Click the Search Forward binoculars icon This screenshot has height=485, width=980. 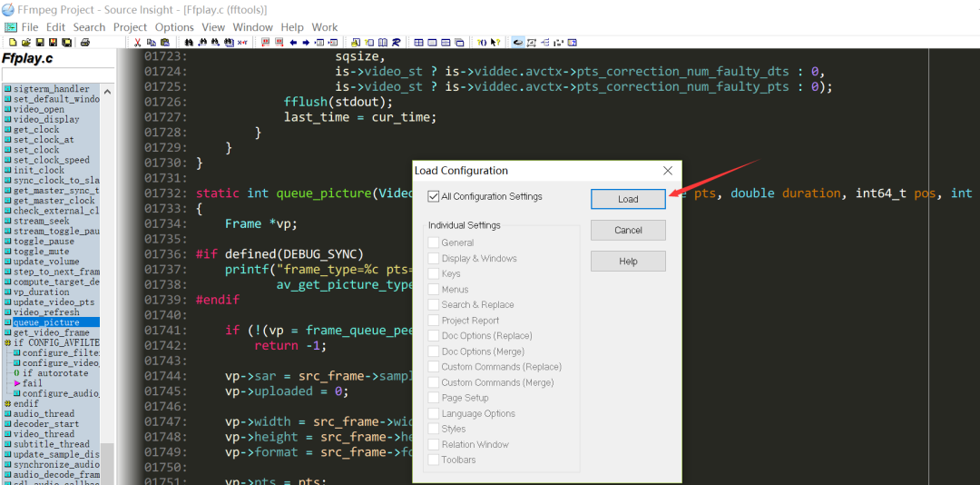[x=216, y=43]
